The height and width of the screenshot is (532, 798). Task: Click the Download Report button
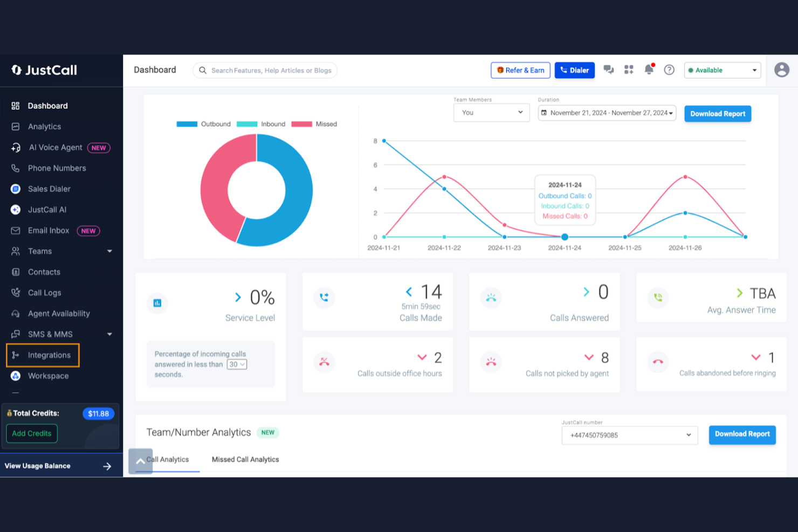coord(718,114)
